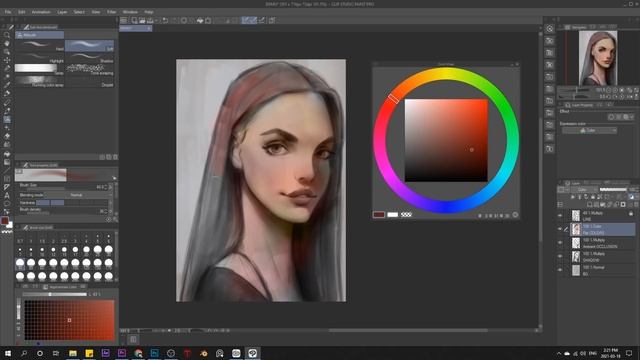Viewport: 640px width, 360px height.
Task: Hide the Ambient OCCLUSION layer
Action: [560, 243]
